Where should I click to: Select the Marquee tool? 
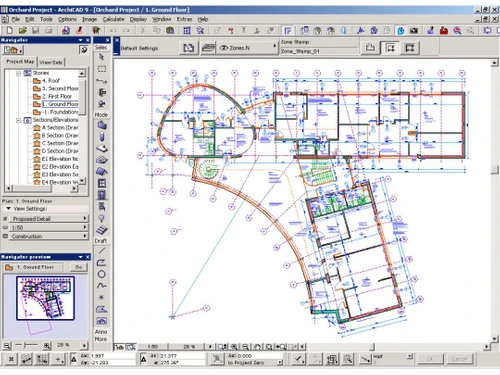tap(101, 69)
